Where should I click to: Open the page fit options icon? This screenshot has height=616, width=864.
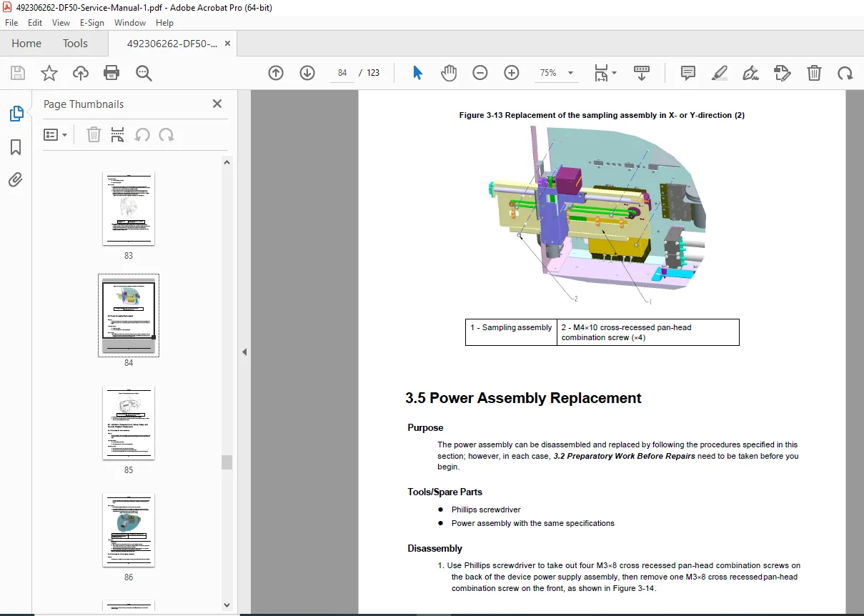point(602,73)
